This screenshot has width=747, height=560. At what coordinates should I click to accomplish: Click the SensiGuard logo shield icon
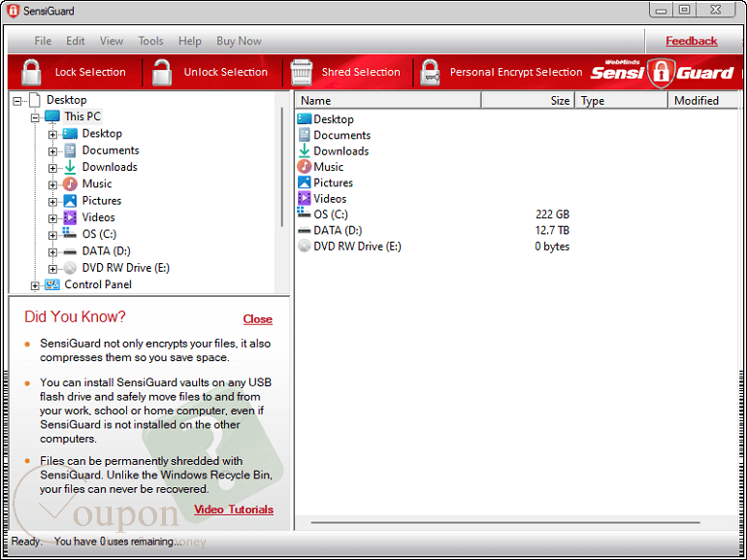(661, 73)
